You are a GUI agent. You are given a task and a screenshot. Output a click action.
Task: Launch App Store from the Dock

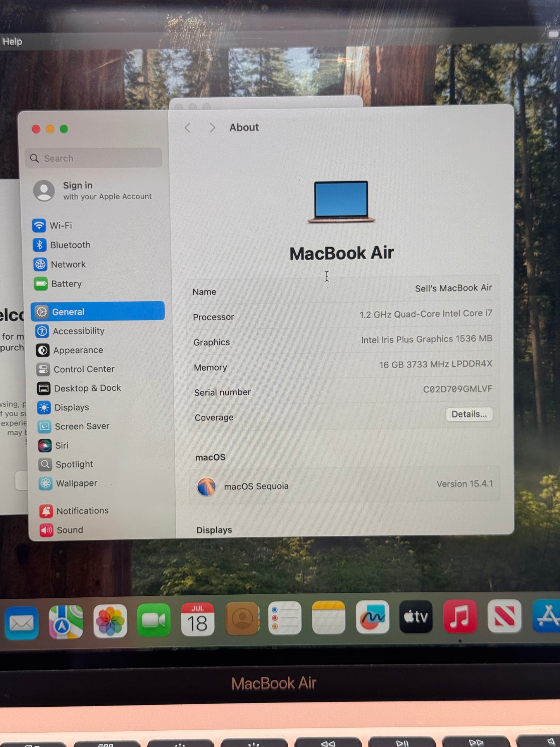point(546,615)
